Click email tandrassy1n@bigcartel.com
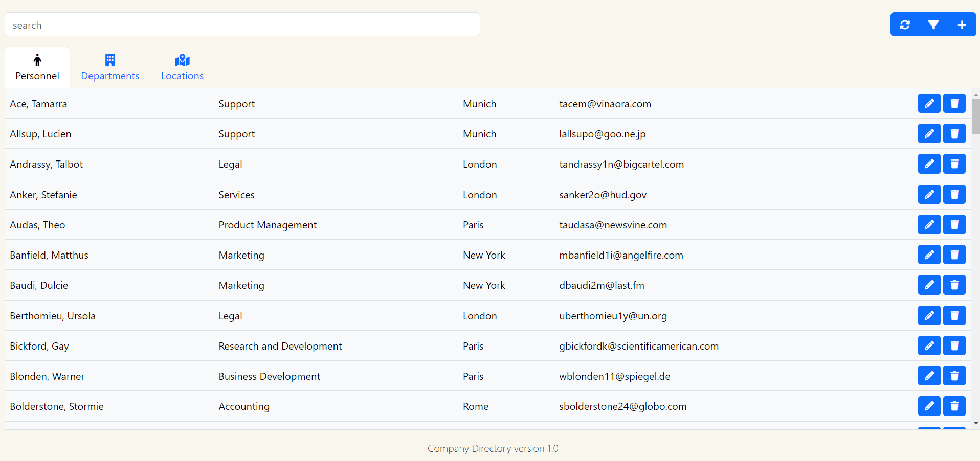This screenshot has width=980, height=461. click(621, 164)
